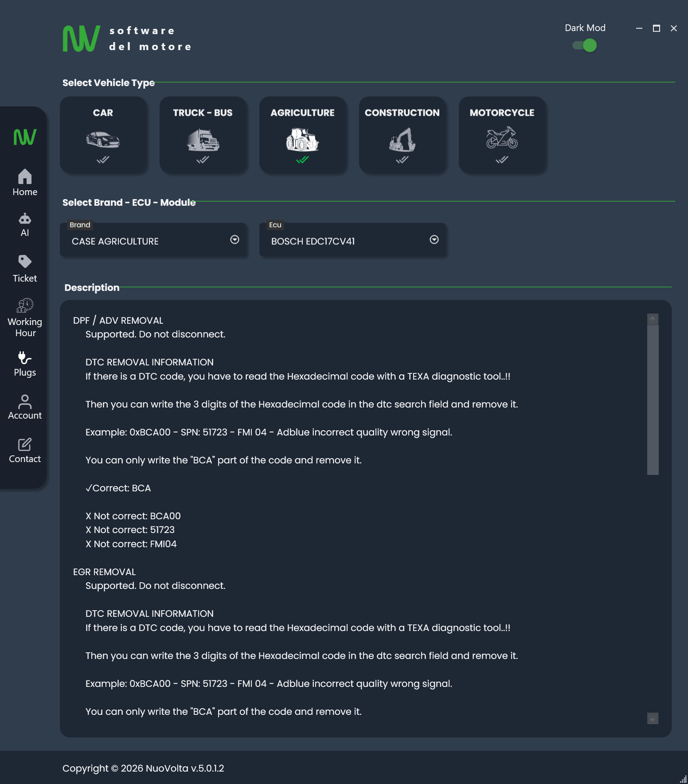Click the NV logo in the sidebar

point(25,137)
